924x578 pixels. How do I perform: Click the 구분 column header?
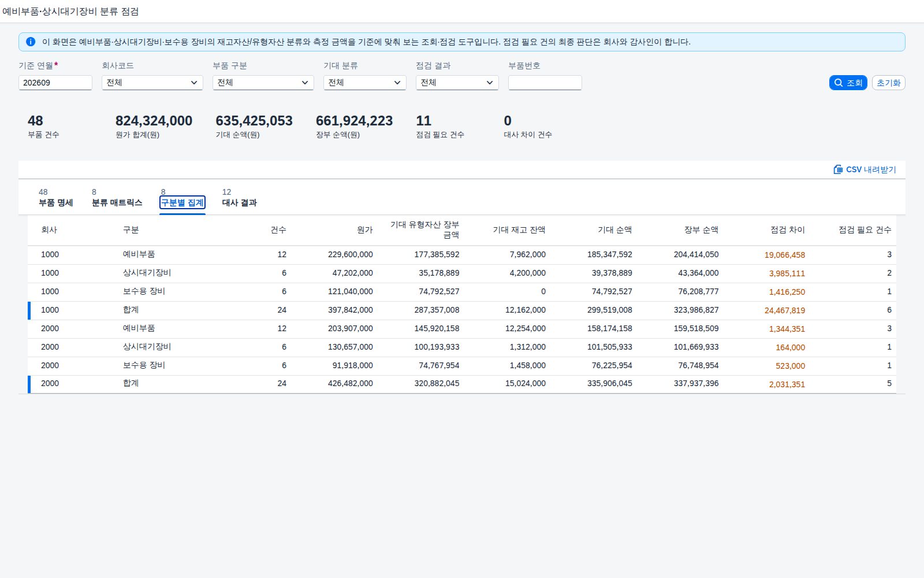(131, 230)
